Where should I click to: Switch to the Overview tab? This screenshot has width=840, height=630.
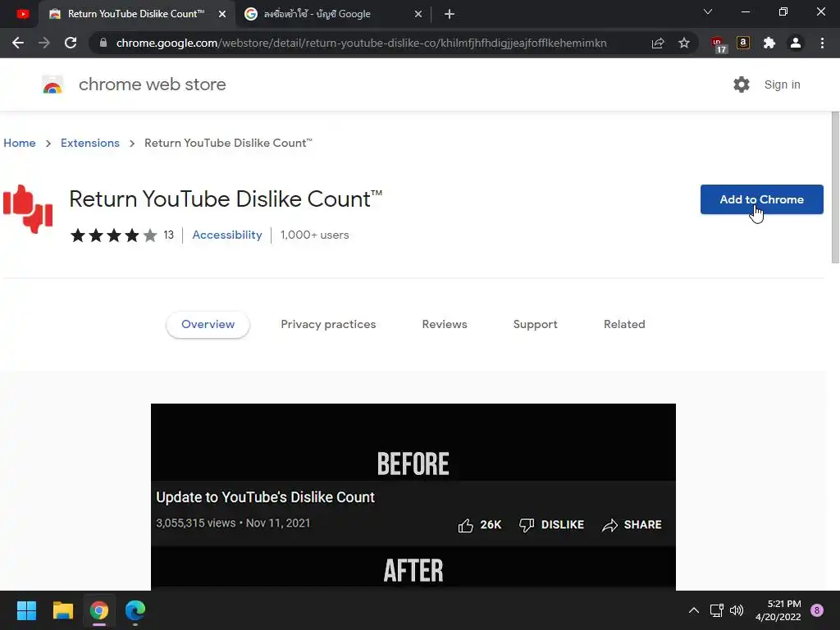tap(208, 324)
